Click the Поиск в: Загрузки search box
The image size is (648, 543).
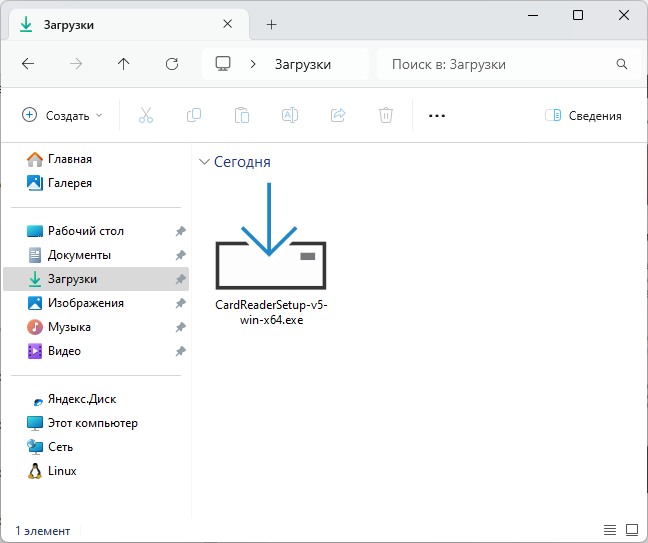tap(500, 64)
